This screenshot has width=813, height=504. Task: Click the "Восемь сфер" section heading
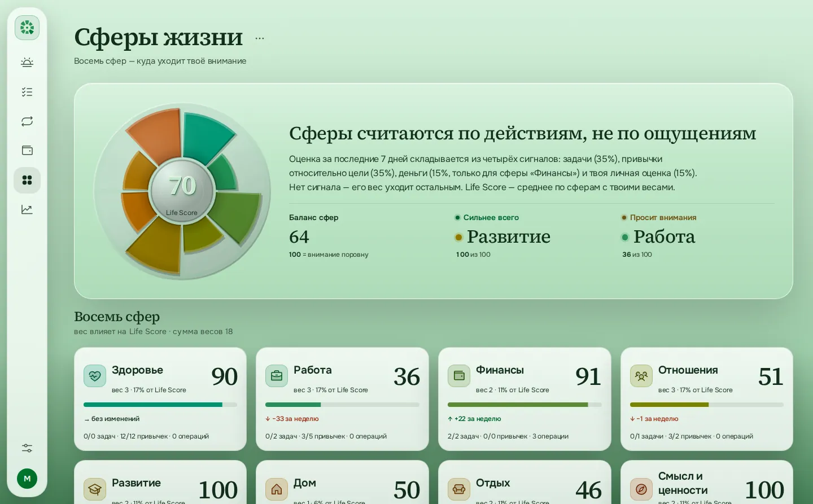coord(117,317)
